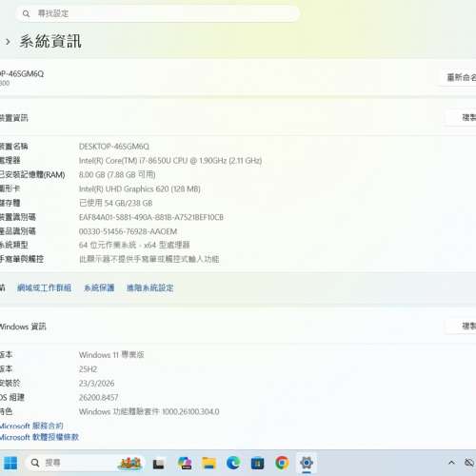The image size is (476, 476).
Task: Open the 進階系統設定 link
Action: point(150,288)
